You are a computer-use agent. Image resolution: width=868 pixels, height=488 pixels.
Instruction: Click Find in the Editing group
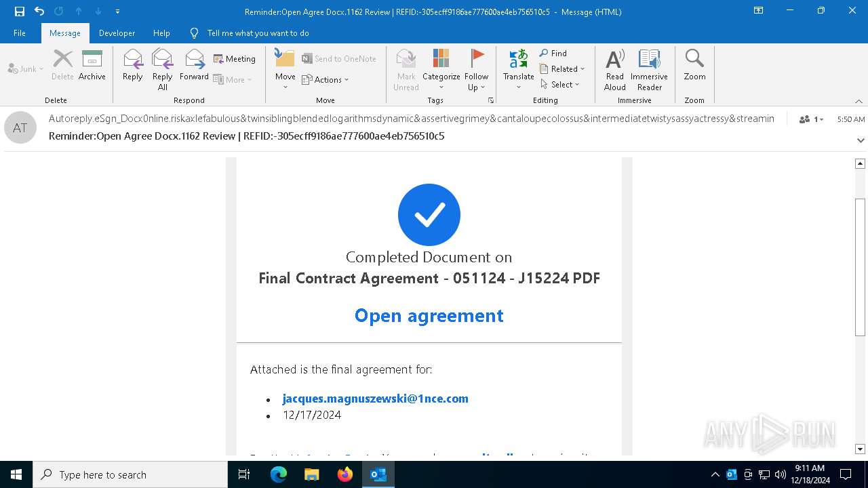[553, 53]
